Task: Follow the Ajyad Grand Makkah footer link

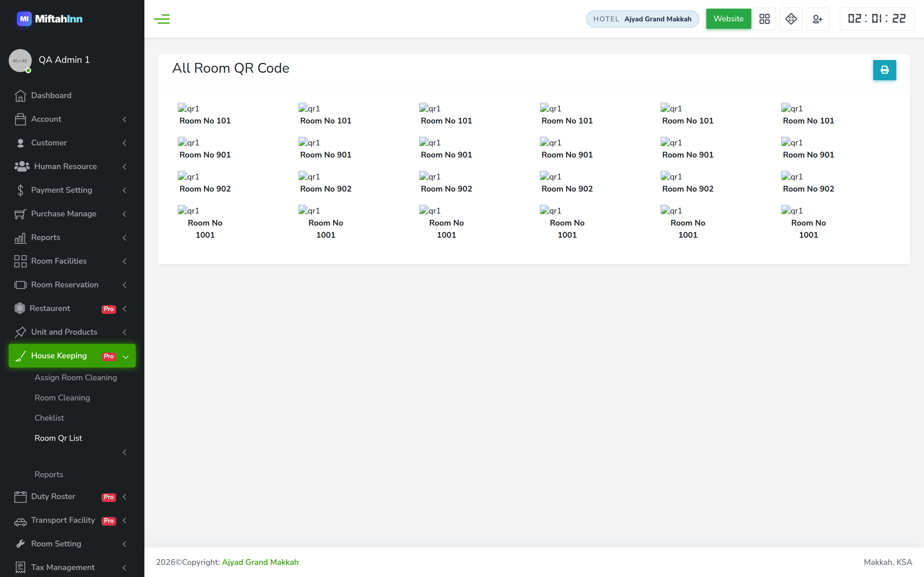Action: [x=260, y=562]
